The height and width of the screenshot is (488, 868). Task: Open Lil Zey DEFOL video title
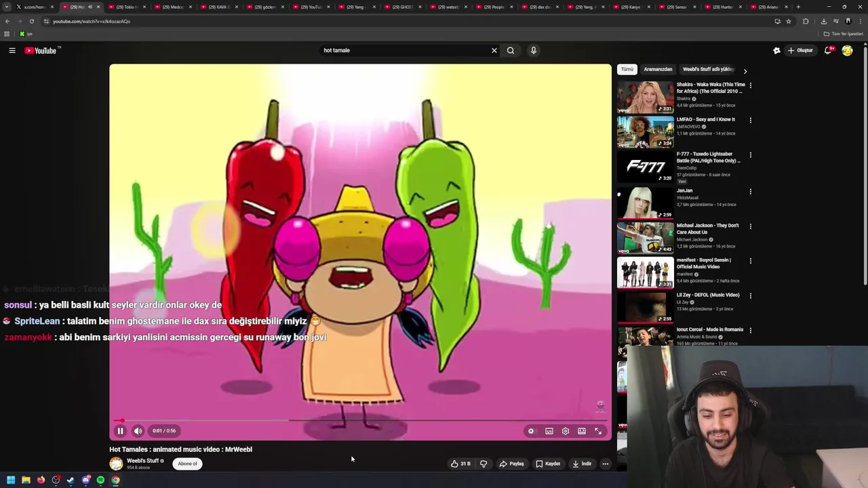(x=708, y=295)
